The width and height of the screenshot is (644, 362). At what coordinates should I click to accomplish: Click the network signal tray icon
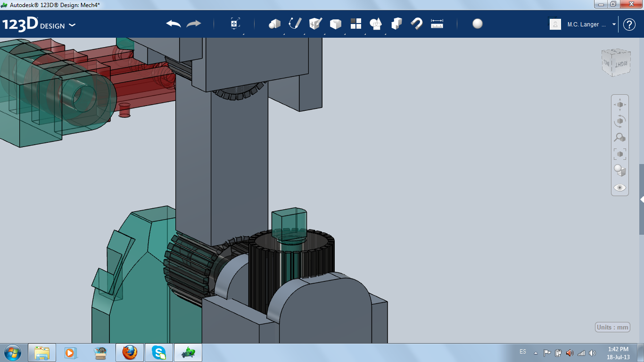pos(581,353)
